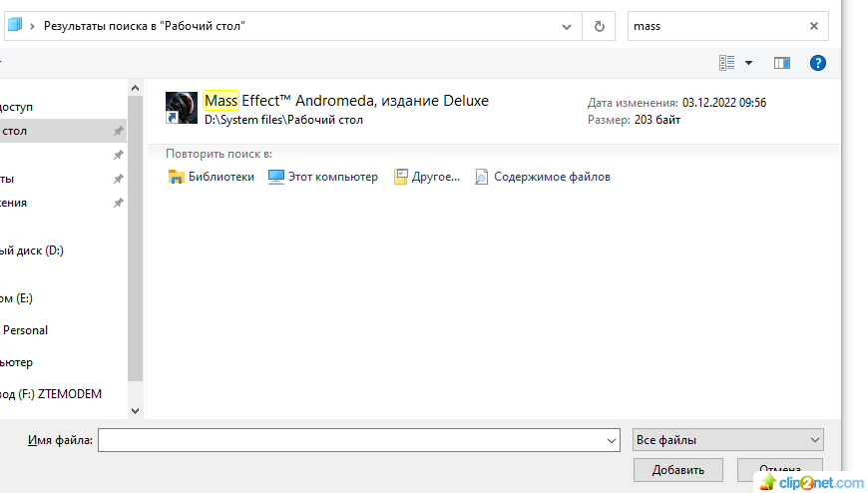Click the search box containing mass

click(x=713, y=27)
